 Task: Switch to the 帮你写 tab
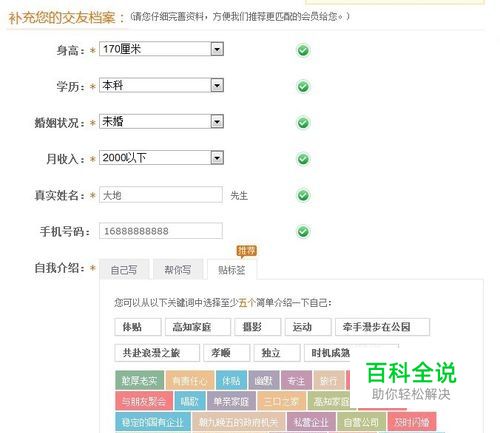pyautogui.click(x=178, y=270)
